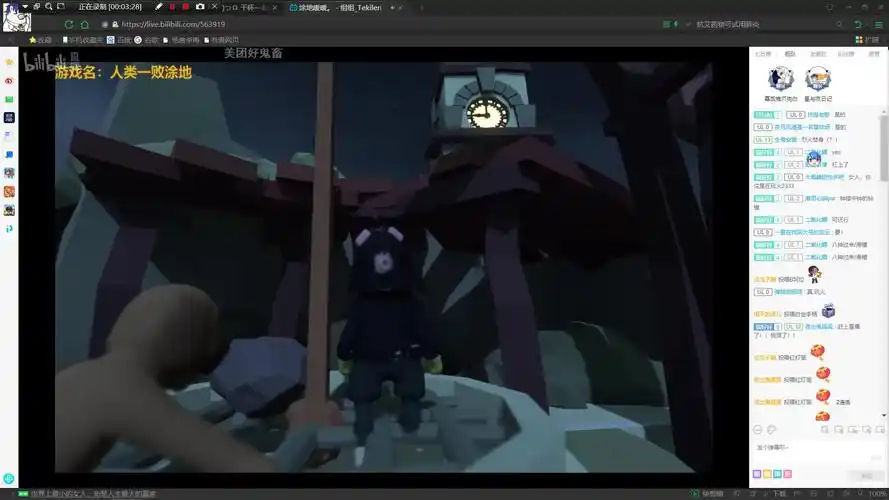Open the emoji picker in chat panel
This screenshot has width=889, height=500.
(757, 429)
